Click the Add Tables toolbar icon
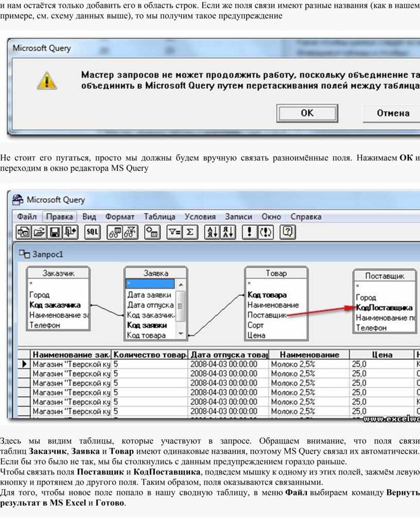This screenshot has width=420, height=519. [x=152, y=232]
